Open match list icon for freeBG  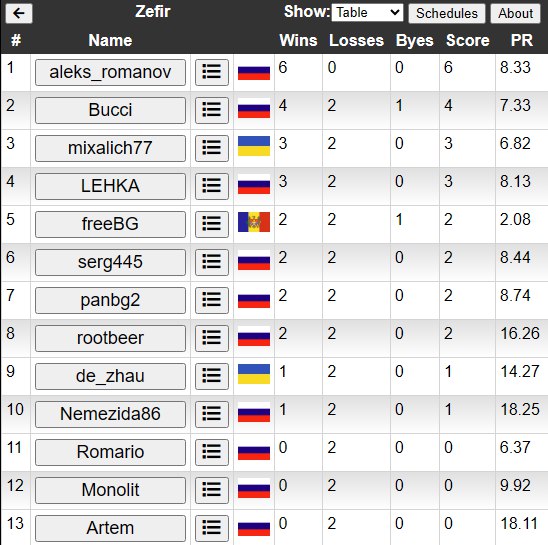pyautogui.click(x=212, y=224)
